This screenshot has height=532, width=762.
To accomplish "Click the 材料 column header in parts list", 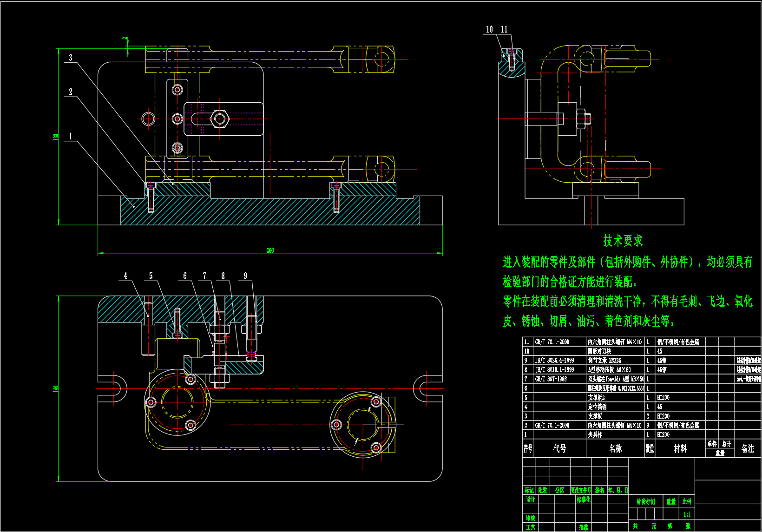I will point(680,448).
